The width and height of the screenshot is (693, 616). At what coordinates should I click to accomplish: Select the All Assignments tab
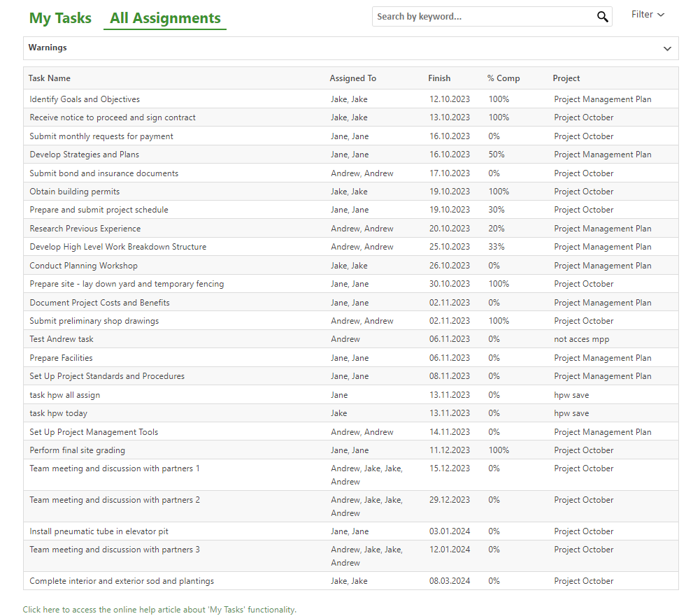(165, 18)
